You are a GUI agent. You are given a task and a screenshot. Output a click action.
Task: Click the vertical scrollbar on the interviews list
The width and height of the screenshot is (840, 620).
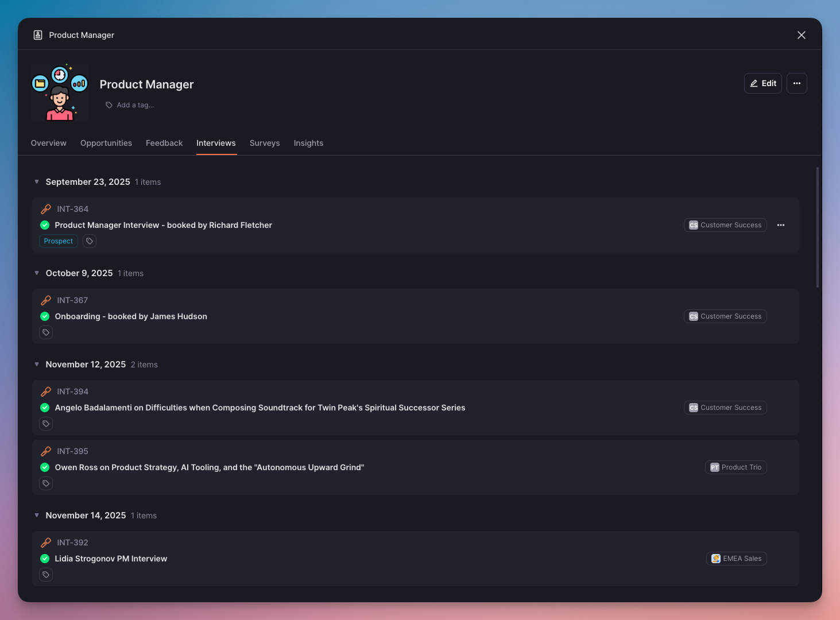817,227
